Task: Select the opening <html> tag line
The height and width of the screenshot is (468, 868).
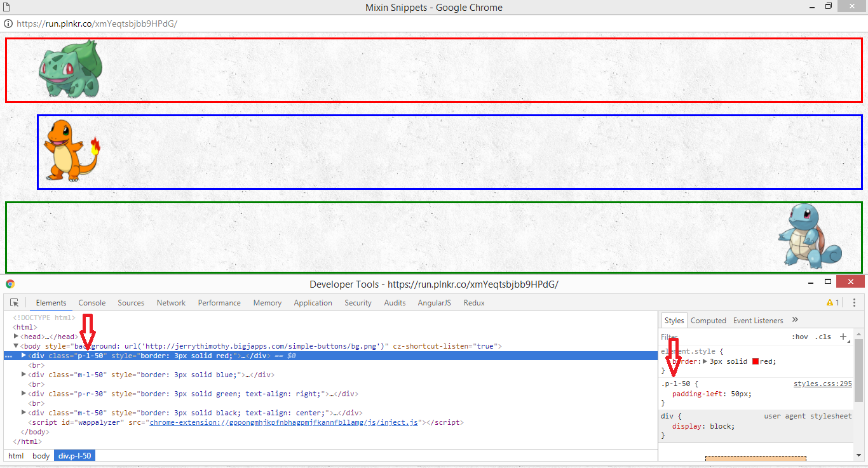Action: [x=25, y=327]
